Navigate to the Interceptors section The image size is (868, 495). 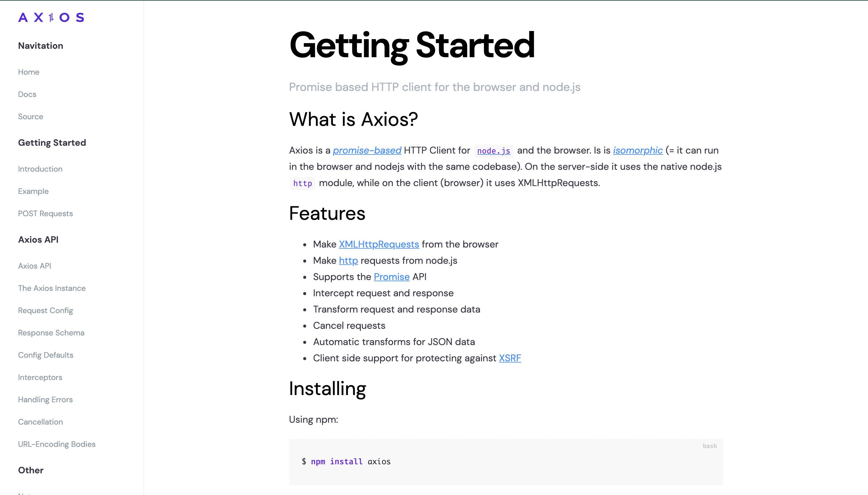[40, 377]
